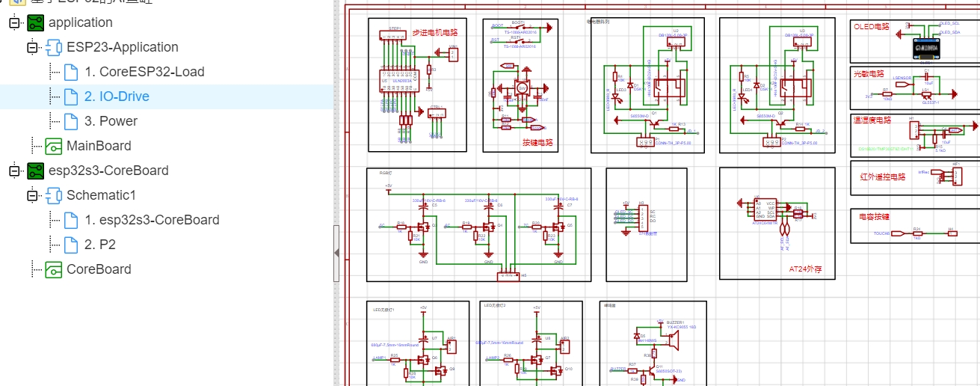Click the buzzer speaker symbol BUZZER1
This screenshot has height=386, width=980.
click(673, 342)
